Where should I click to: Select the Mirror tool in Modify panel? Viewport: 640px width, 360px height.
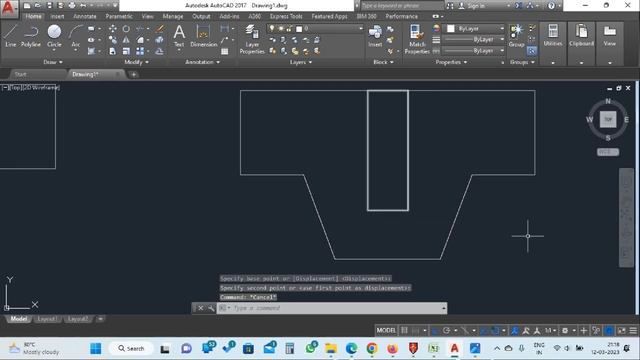(126, 40)
